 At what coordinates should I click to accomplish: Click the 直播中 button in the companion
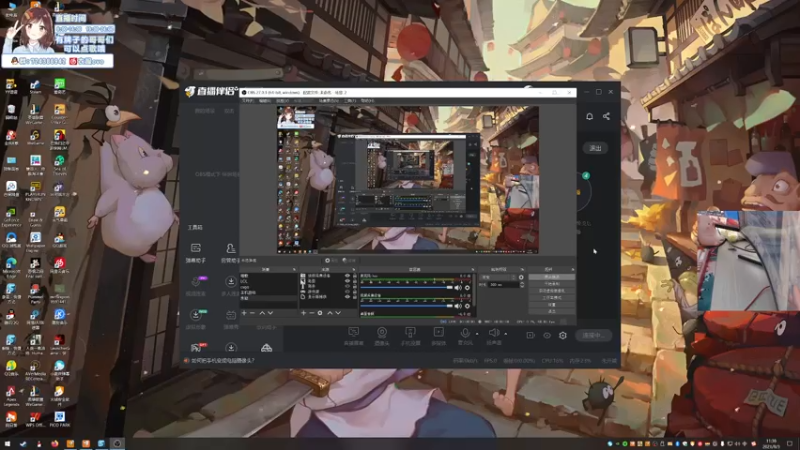tap(593, 335)
